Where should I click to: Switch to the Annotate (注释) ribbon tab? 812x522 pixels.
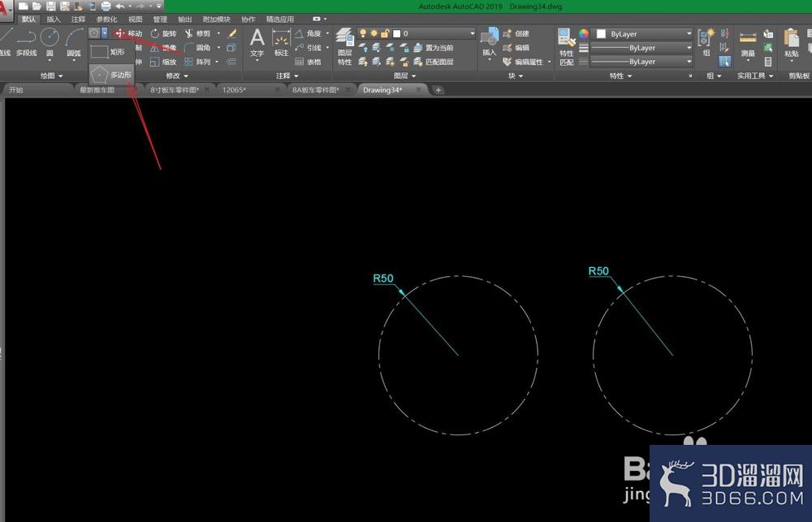[78, 19]
